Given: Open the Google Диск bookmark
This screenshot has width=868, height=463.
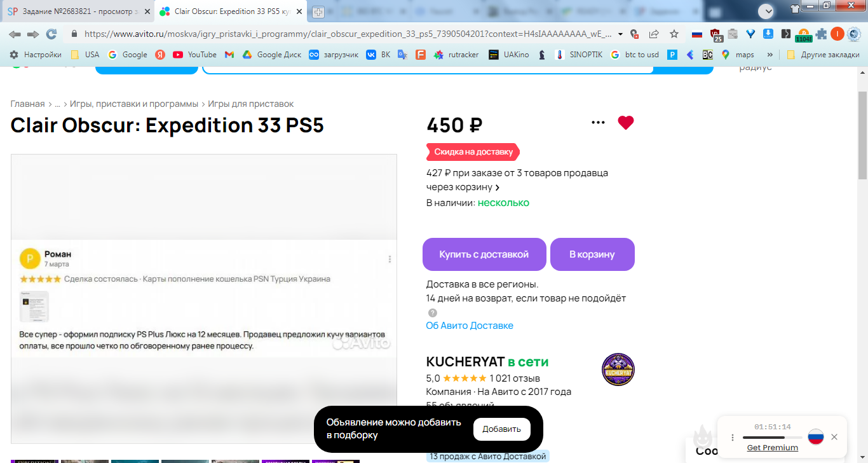Looking at the screenshot, I should click(272, 55).
